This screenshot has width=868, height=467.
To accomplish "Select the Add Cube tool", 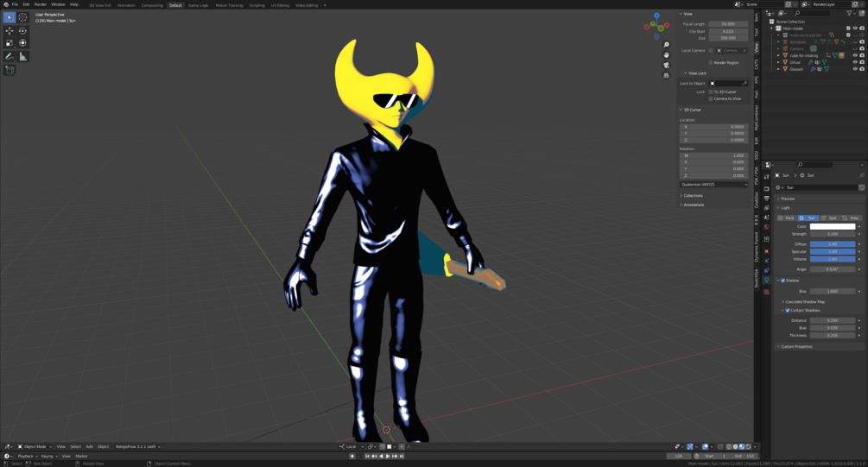I will coord(10,70).
